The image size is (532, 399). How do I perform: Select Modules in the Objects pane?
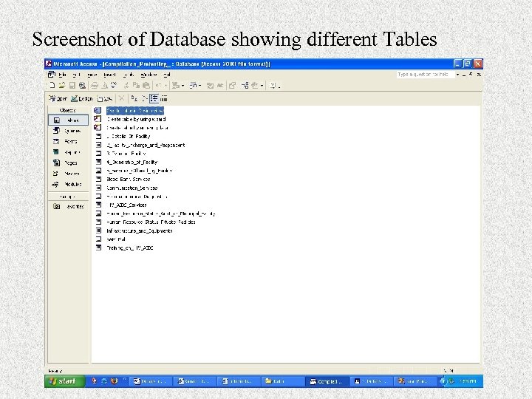tap(68, 184)
